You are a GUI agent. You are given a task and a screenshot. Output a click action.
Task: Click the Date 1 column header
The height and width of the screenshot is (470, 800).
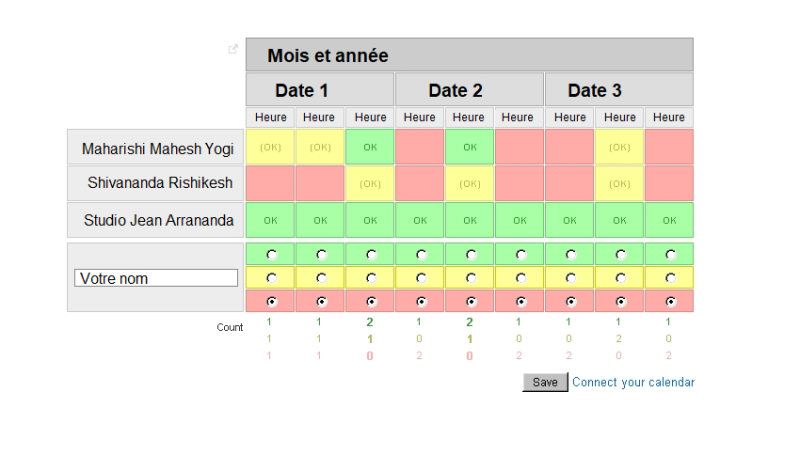click(302, 90)
